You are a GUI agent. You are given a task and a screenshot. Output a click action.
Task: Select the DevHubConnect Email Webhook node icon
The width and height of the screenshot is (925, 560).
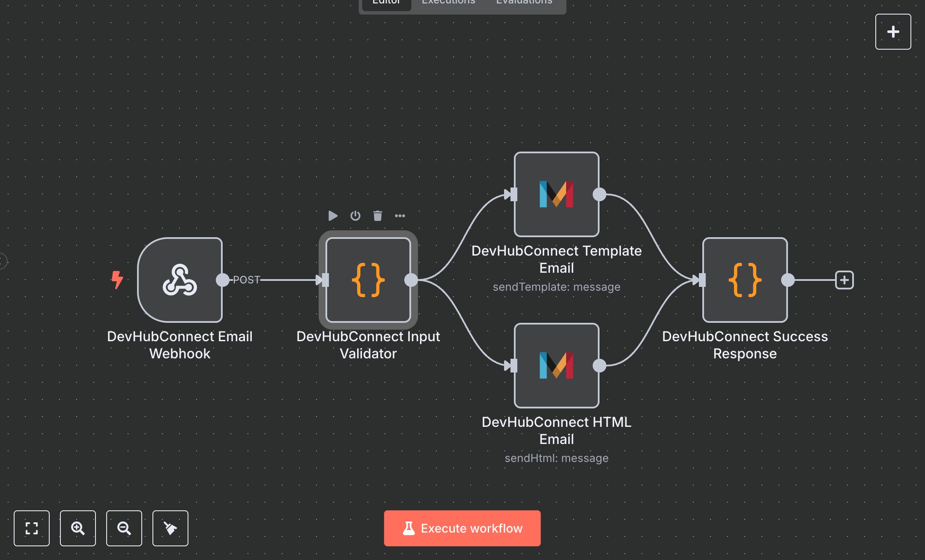pyautogui.click(x=180, y=280)
